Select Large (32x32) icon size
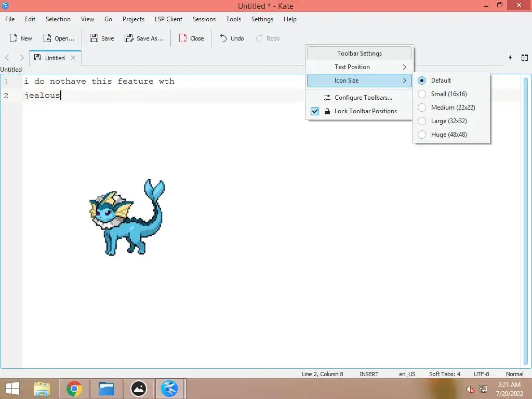Screen dimensions: 532x399 pyautogui.click(x=422, y=121)
